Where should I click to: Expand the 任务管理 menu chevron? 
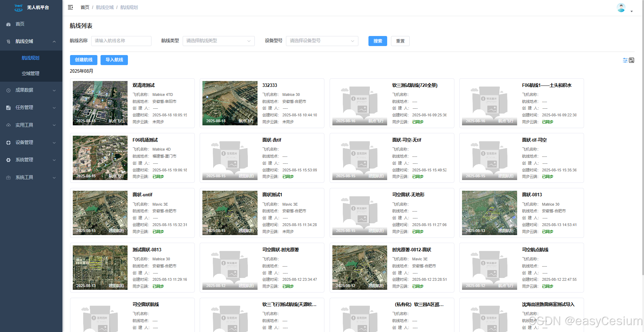(54, 108)
